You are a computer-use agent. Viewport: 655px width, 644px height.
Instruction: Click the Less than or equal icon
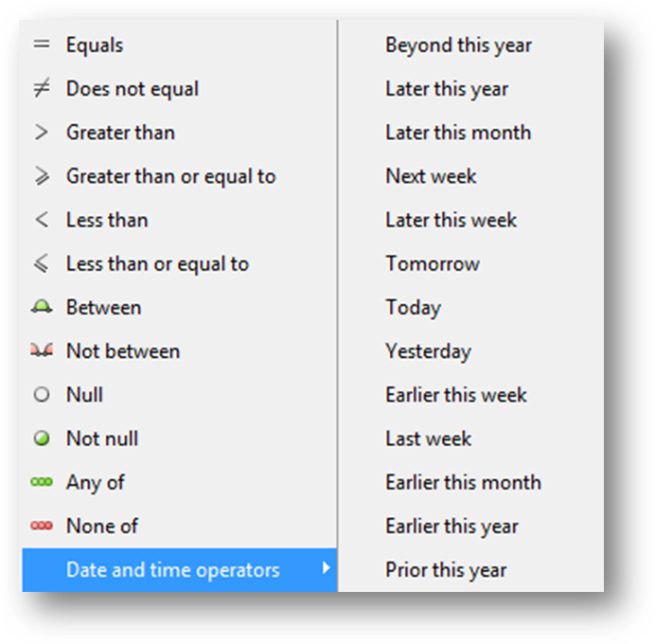click(42, 263)
